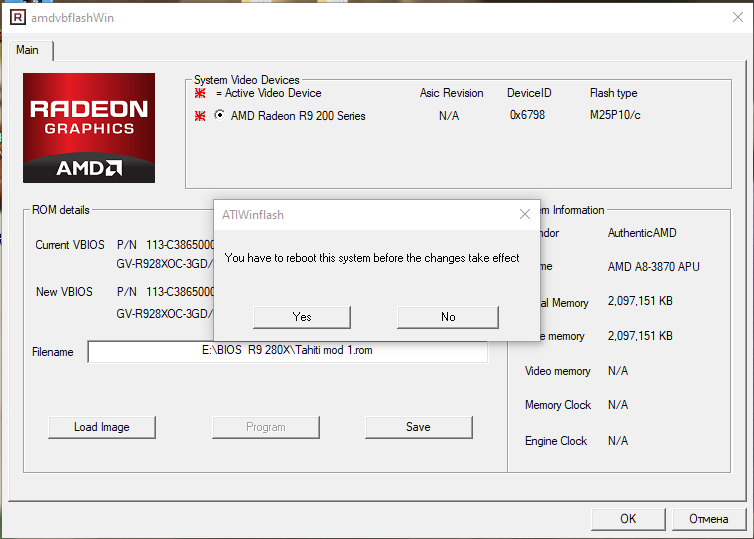The image size is (754, 539).
Task: Click the amdvbflashWin title bar icon
Action: click(18, 18)
